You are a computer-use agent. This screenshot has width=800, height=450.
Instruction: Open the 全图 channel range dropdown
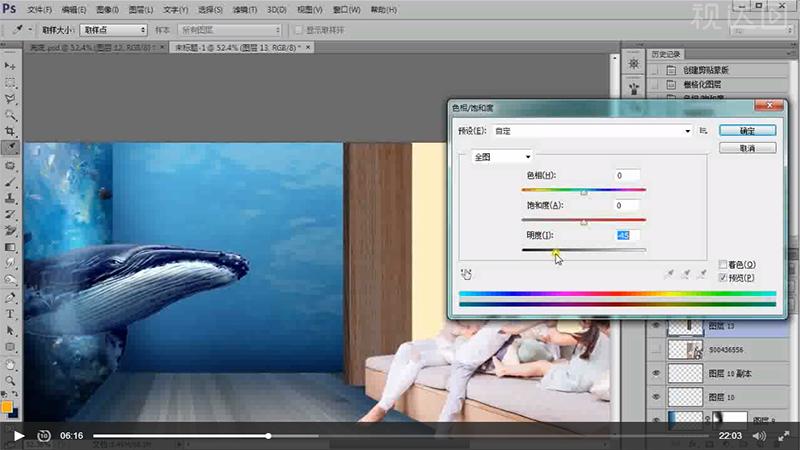pyautogui.click(x=502, y=157)
